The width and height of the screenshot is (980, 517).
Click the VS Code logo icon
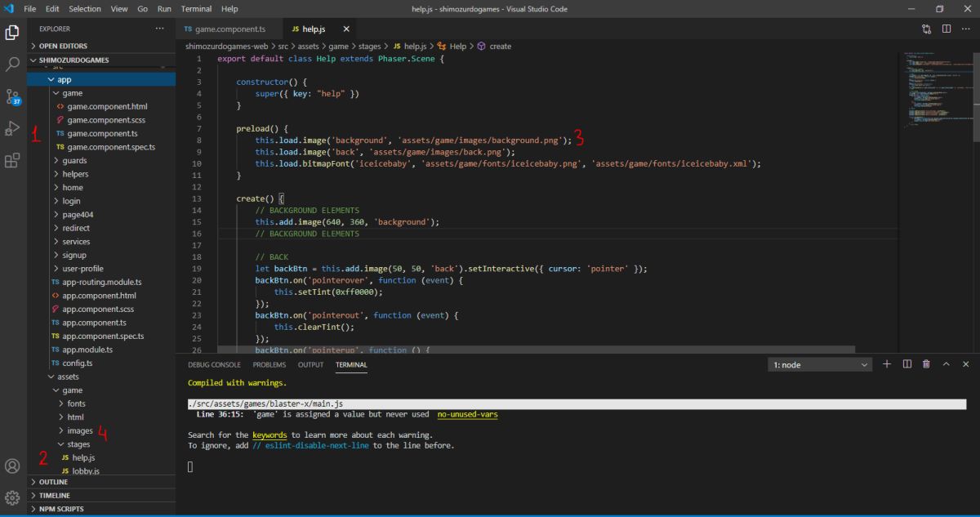(x=9, y=9)
